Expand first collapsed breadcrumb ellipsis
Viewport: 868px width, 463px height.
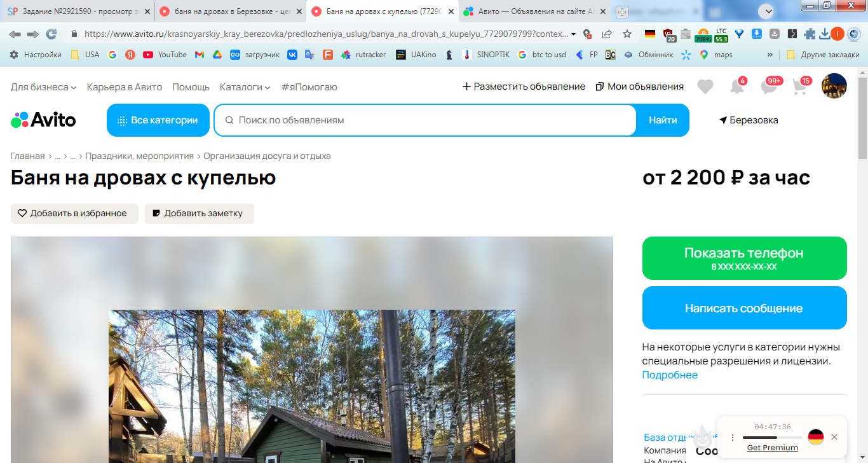57,156
